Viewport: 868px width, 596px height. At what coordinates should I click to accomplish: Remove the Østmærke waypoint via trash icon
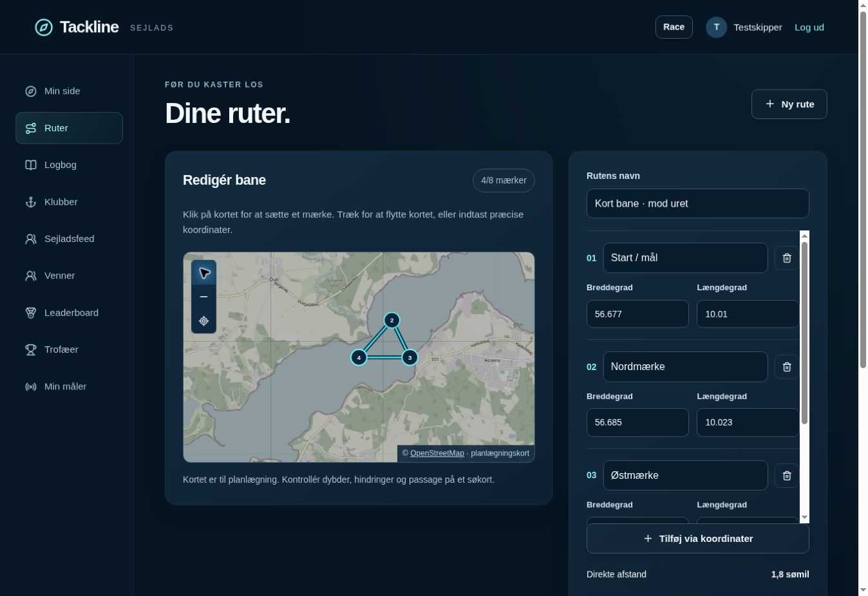click(x=787, y=476)
